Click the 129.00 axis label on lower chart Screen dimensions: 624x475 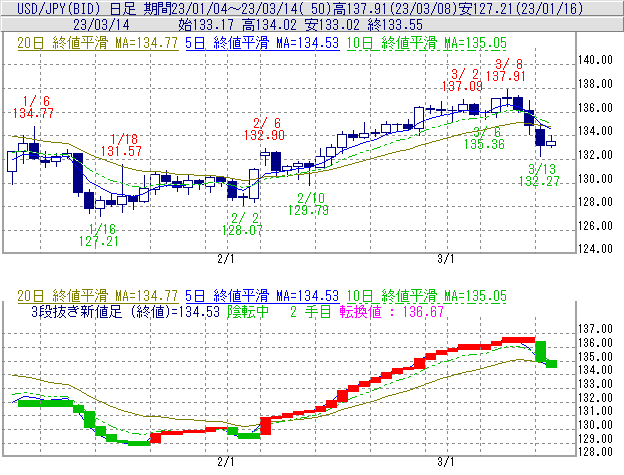tap(595, 439)
